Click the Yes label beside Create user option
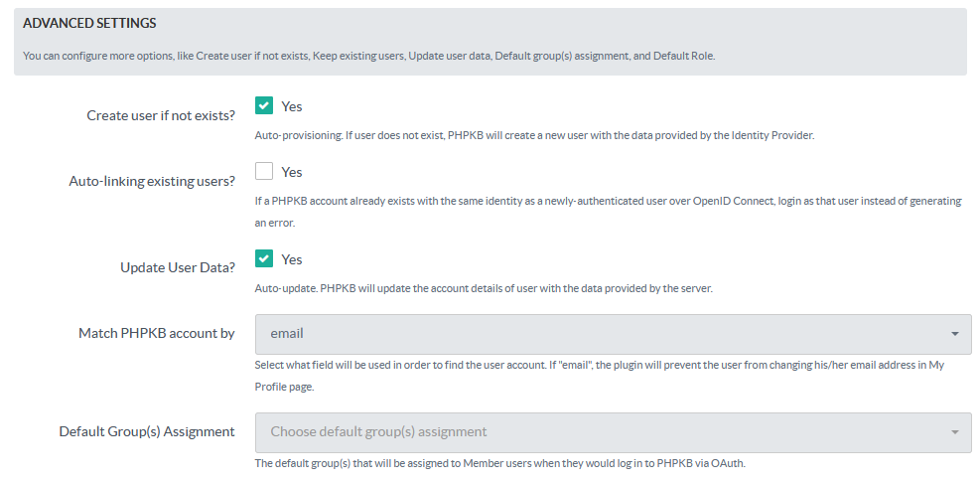The width and height of the screenshot is (980, 483). [292, 106]
